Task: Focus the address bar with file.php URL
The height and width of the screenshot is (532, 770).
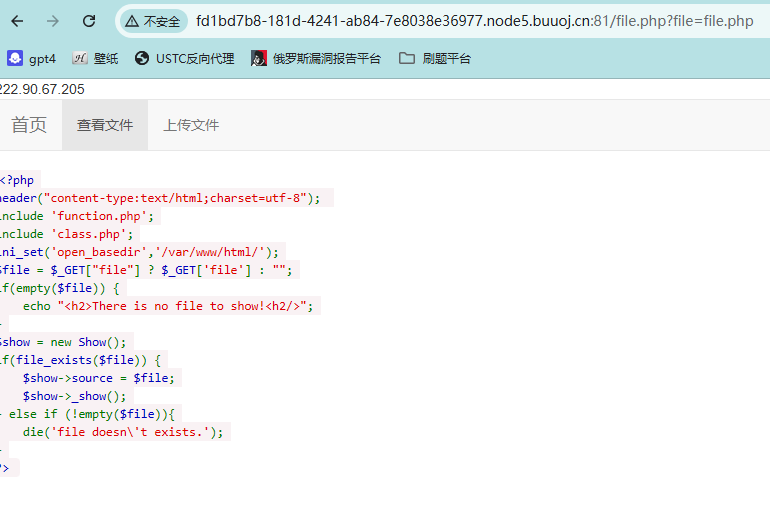Action: (x=474, y=21)
